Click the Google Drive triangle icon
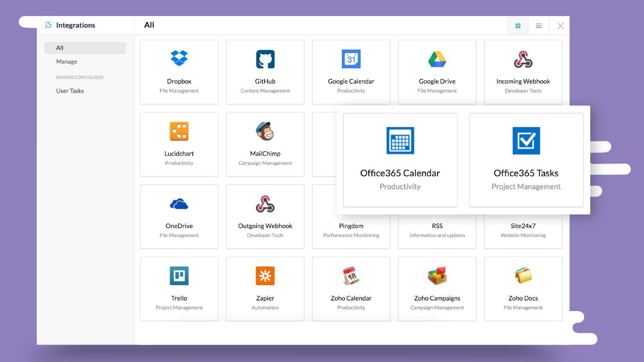Image resolution: width=644 pixels, height=362 pixels. pyautogui.click(x=437, y=59)
